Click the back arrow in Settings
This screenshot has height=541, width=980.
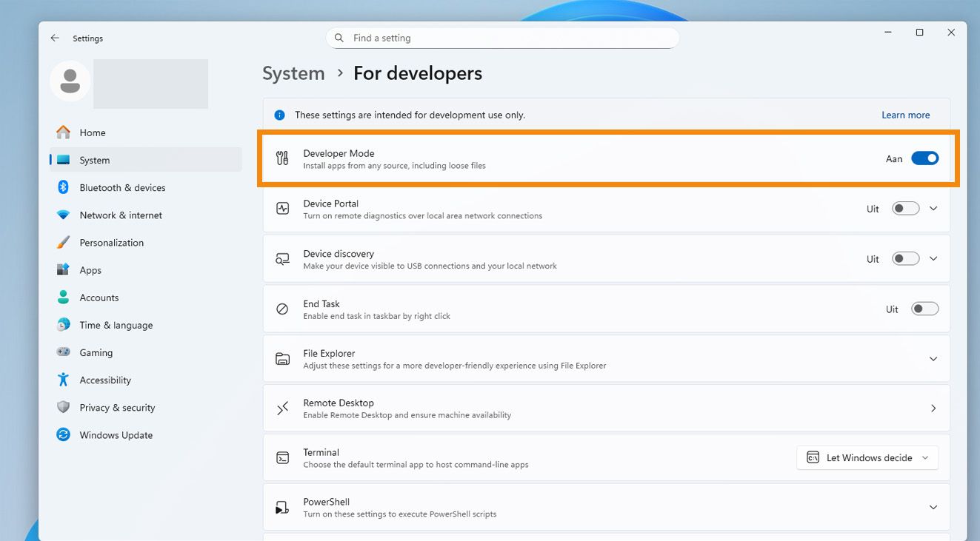pos(55,38)
